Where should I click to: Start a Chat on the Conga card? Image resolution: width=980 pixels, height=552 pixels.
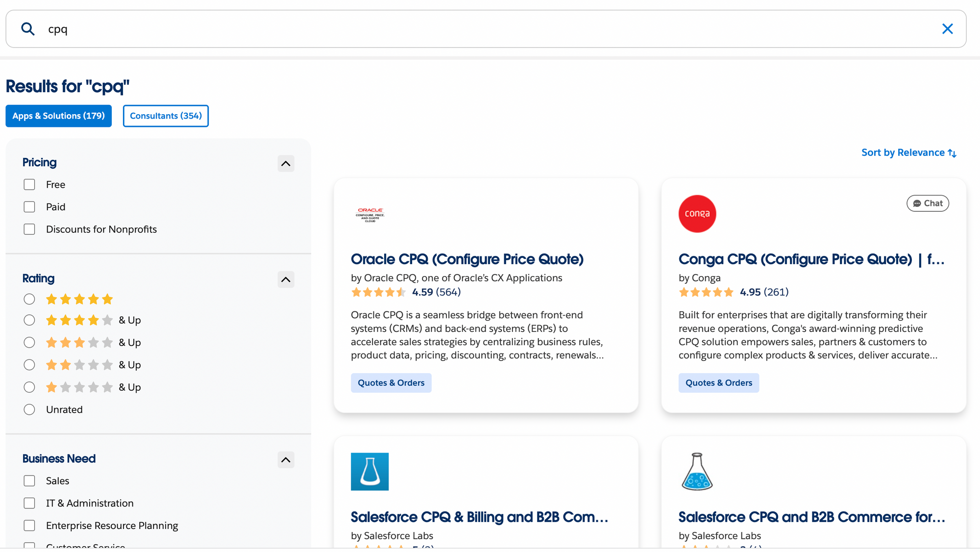928,203
